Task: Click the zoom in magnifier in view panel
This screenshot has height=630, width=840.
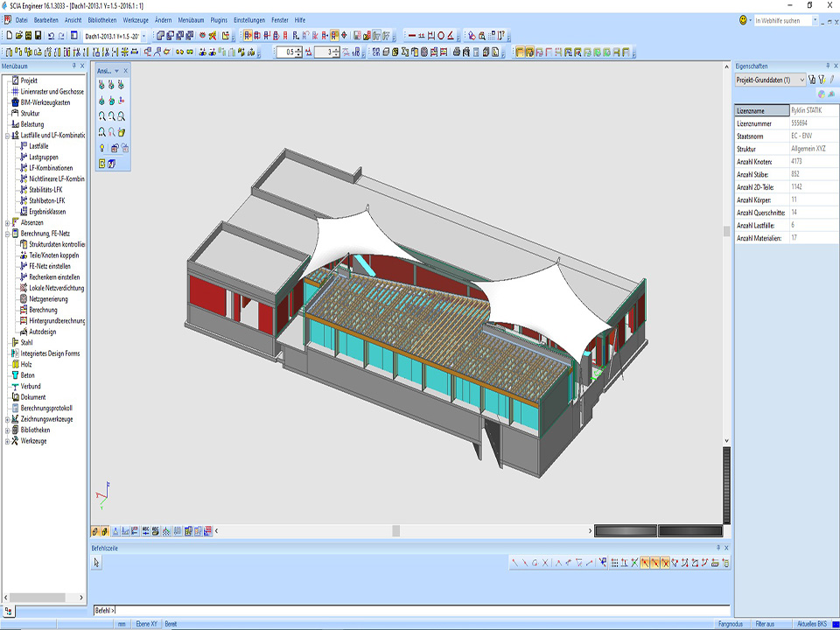Action: coord(102,116)
